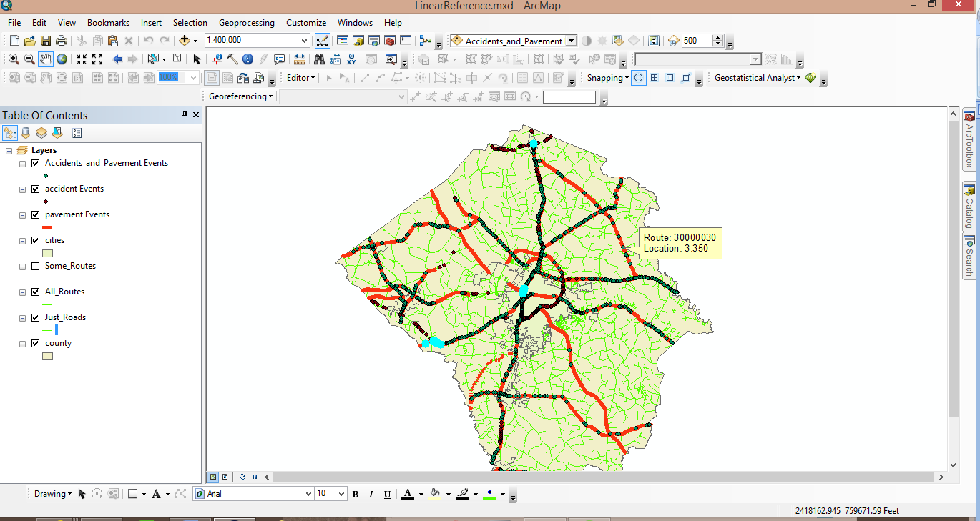
Task: Open the Snapping dropdown menu
Action: point(608,78)
